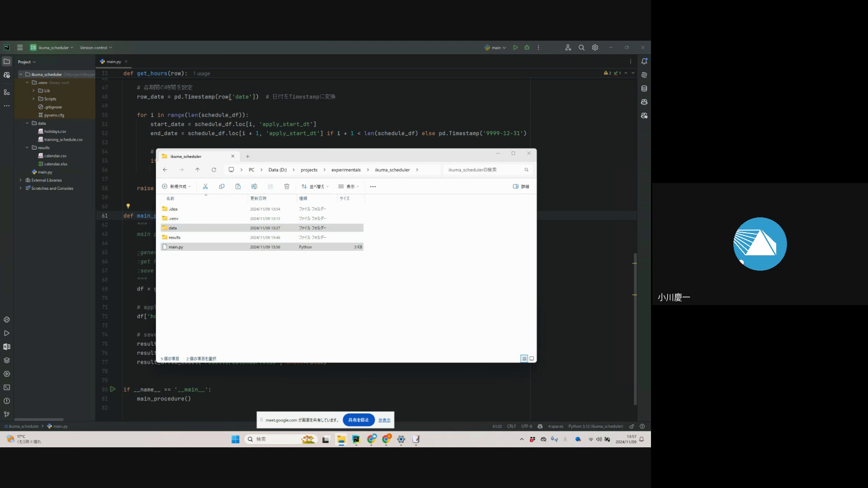Open the IDE settings gear icon
868x488 pixels.
[x=595, y=47]
